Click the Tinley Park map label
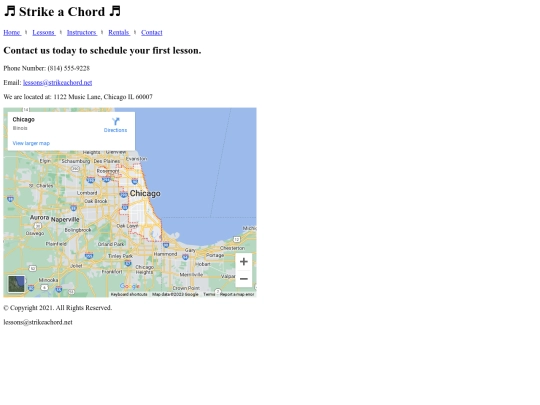Image resolution: width=540 pixels, height=405 pixels. coord(120,256)
